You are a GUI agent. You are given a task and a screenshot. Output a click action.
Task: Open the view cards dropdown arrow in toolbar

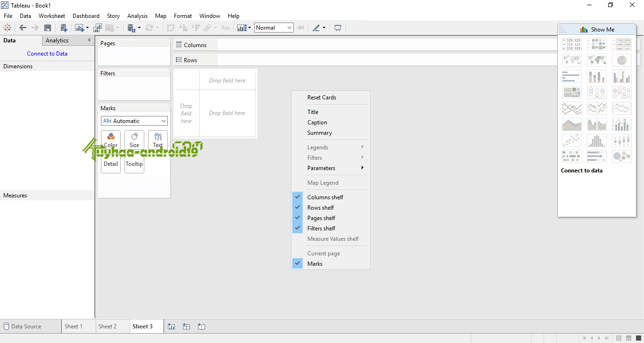coord(249,28)
